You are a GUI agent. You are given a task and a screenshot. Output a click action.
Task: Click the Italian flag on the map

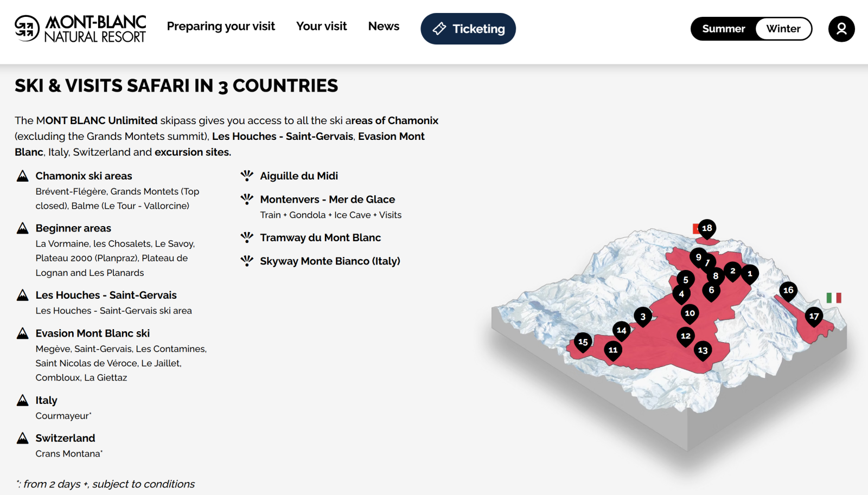[833, 298]
